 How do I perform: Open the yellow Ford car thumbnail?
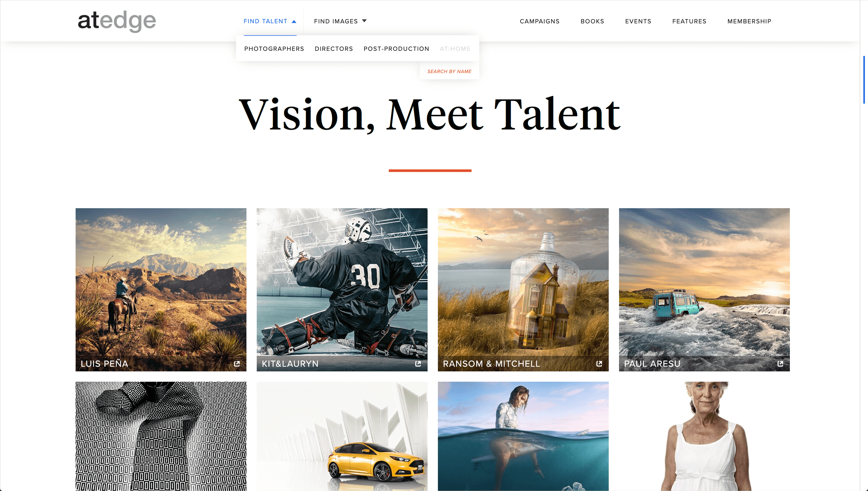342,436
